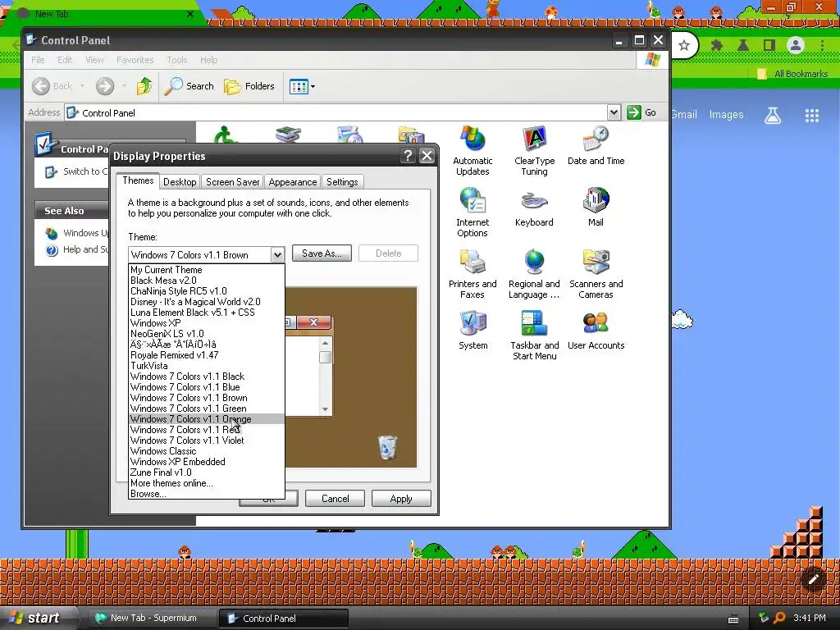This screenshot has height=630, width=840.
Task: Open browser side panel icon
Action: (769, 46)
